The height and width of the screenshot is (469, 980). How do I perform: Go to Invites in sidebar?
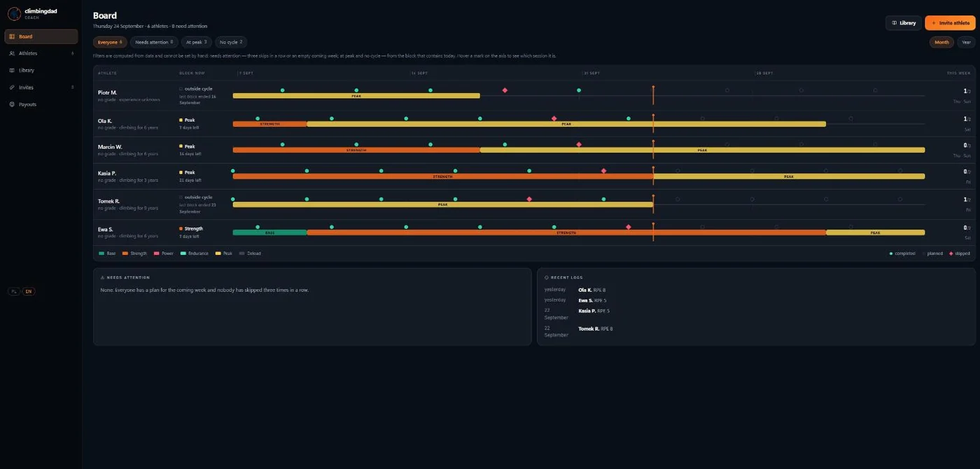point(41,87)
